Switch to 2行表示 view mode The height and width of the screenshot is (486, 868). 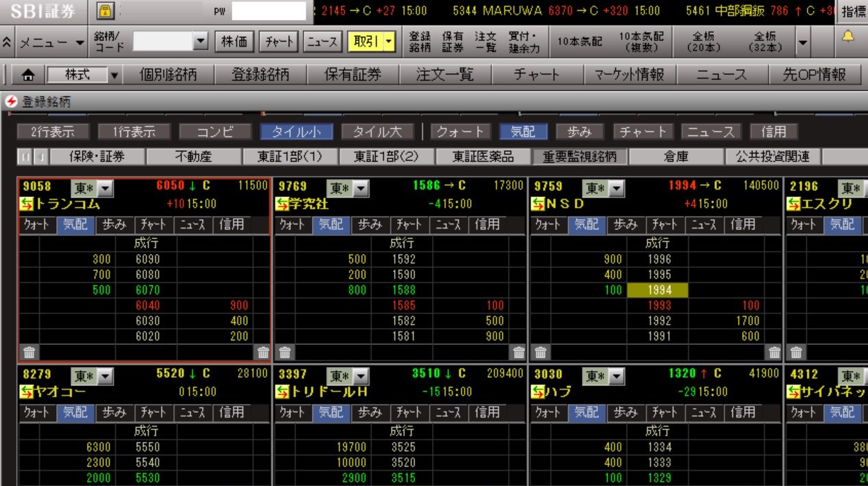(x=52, y=131)
